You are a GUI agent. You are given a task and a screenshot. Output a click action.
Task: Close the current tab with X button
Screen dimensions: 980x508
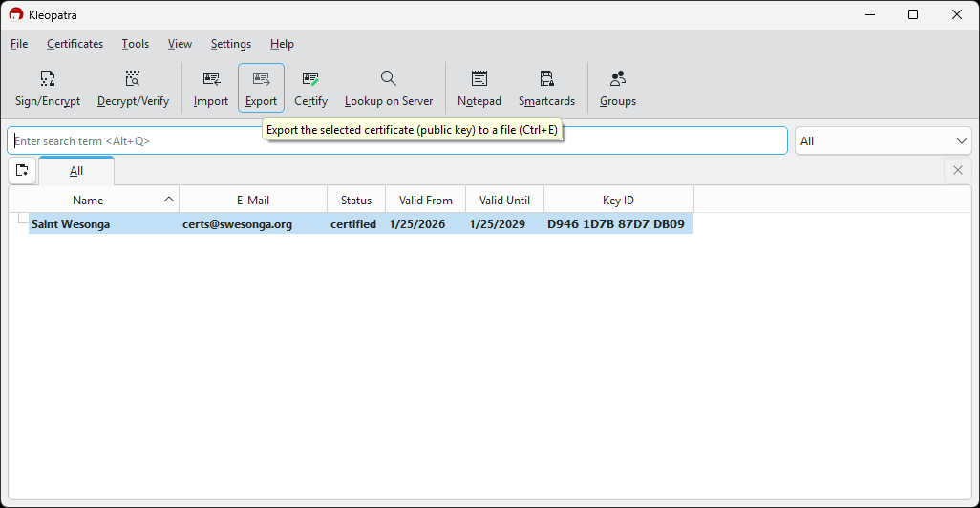958,171
